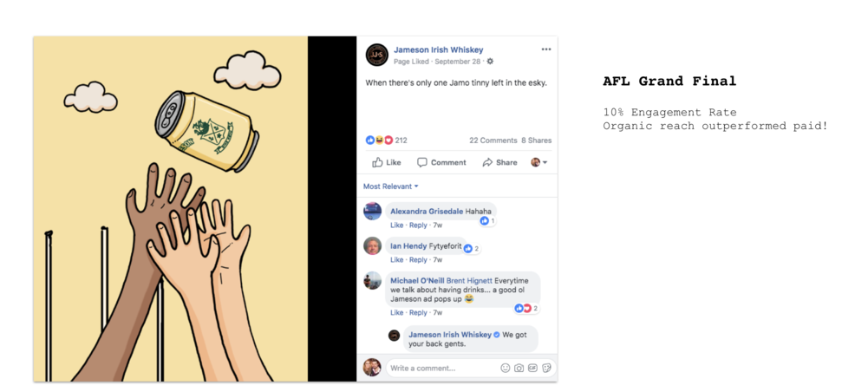View the 8 Shares link

pyautogui.click(x=536, y=140)
